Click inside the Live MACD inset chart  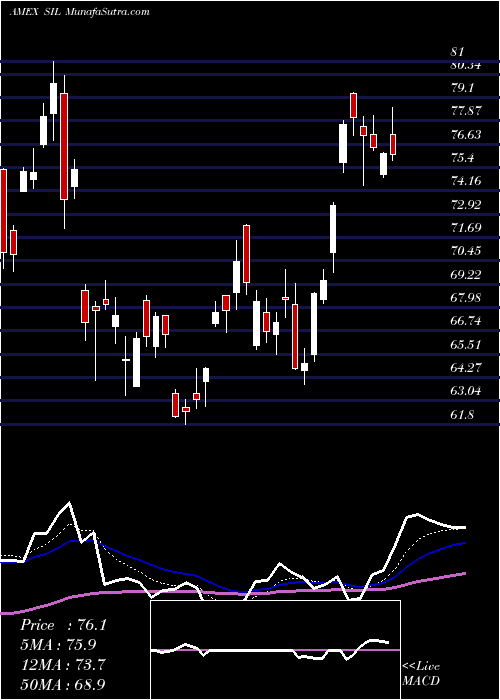click(275, 650)
